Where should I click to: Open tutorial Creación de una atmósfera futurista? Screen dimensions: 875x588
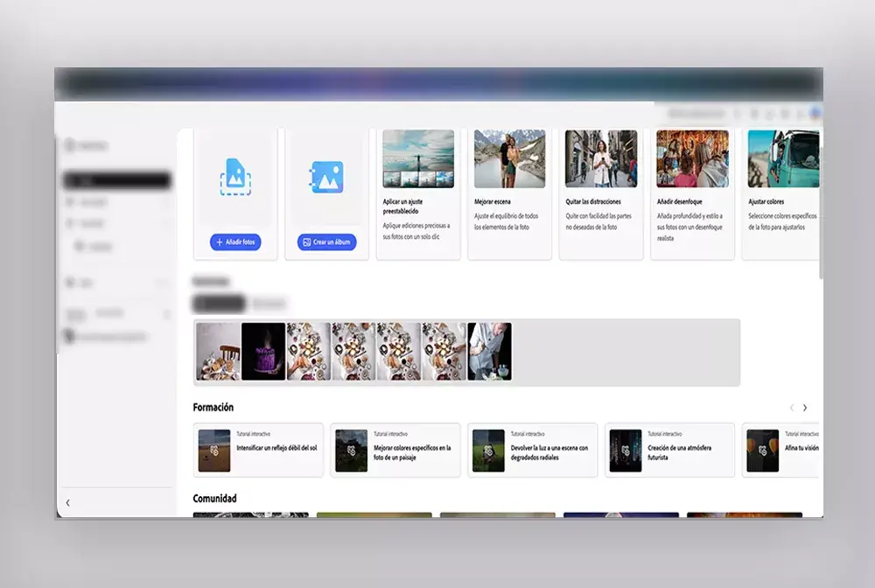tap(669, 450)
